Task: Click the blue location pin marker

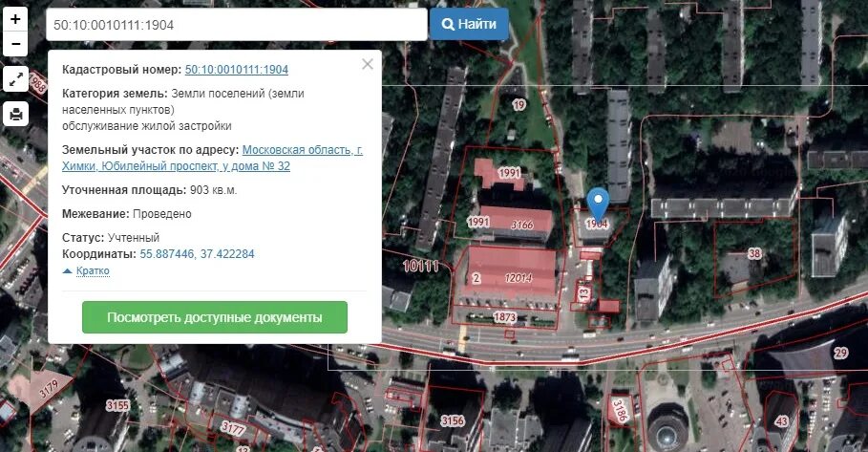Action: click(598, 205)
